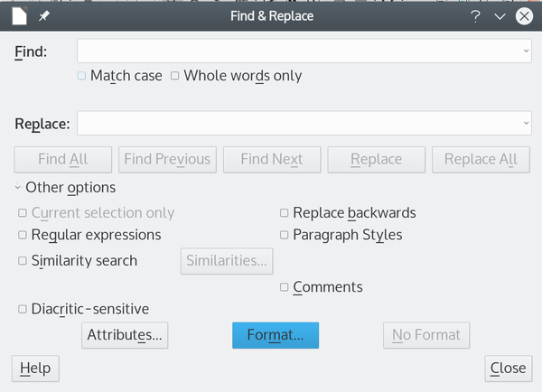The image size is (542, 392).
Task: Open the Find field history dropdown
Action: tap(526, 51)
